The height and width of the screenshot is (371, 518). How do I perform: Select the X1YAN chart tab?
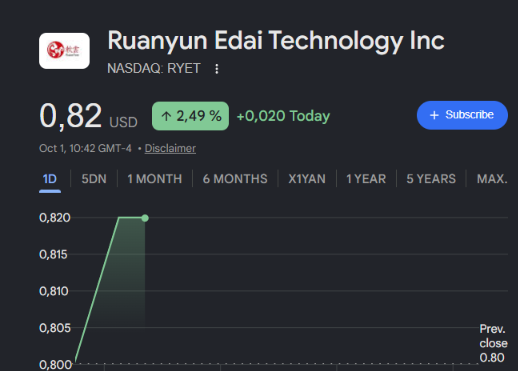coord(307,179)
